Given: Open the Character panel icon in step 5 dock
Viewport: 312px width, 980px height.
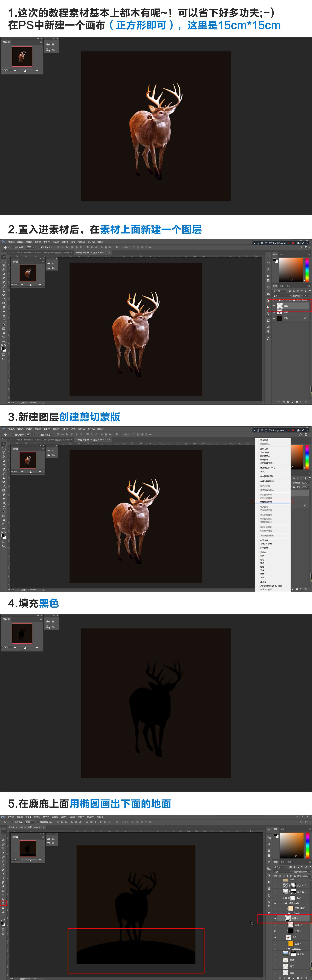Looking at the screenshot, I should point(269,902).
